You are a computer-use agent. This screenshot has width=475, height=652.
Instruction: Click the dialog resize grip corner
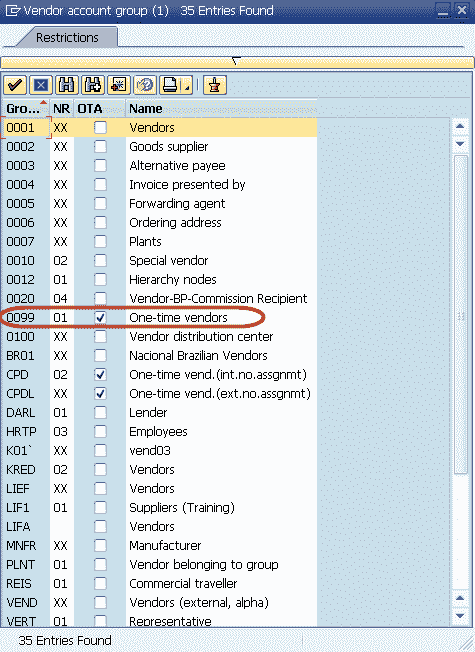point(465,642)
